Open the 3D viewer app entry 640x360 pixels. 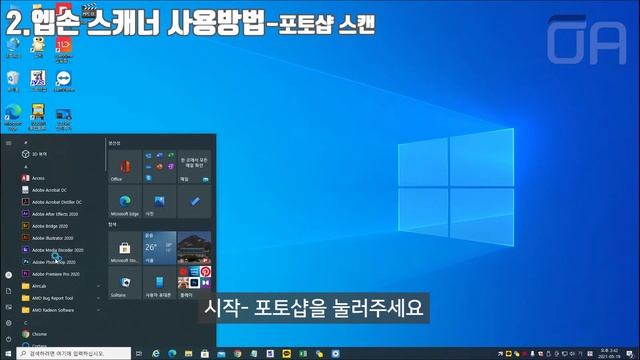pos(39,154)
